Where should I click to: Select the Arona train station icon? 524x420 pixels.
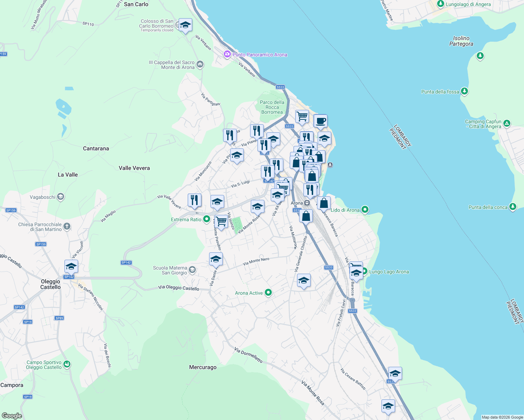tap(307, 203)
